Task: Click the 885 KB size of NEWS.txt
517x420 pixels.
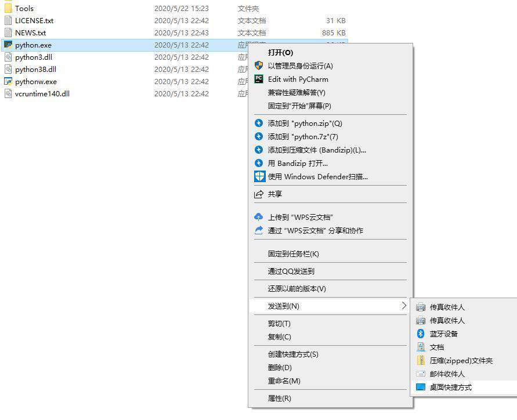Action: [x=334, y=32]
